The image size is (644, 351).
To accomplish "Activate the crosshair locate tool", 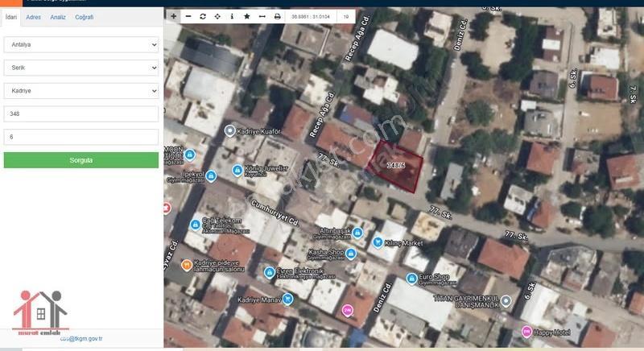I will [217, 16].
